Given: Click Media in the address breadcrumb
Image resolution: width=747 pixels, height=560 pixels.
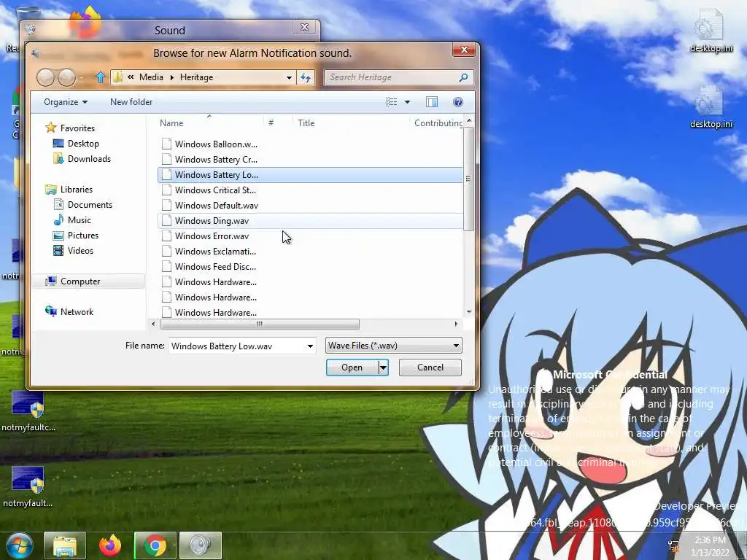Looking at the screenshot, I should pos(151,77).
